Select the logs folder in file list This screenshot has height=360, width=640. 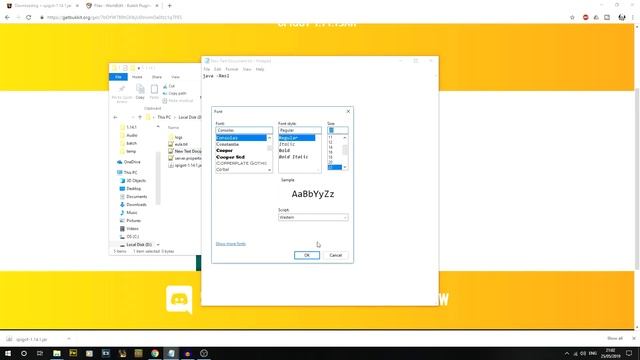coord(176,137)
